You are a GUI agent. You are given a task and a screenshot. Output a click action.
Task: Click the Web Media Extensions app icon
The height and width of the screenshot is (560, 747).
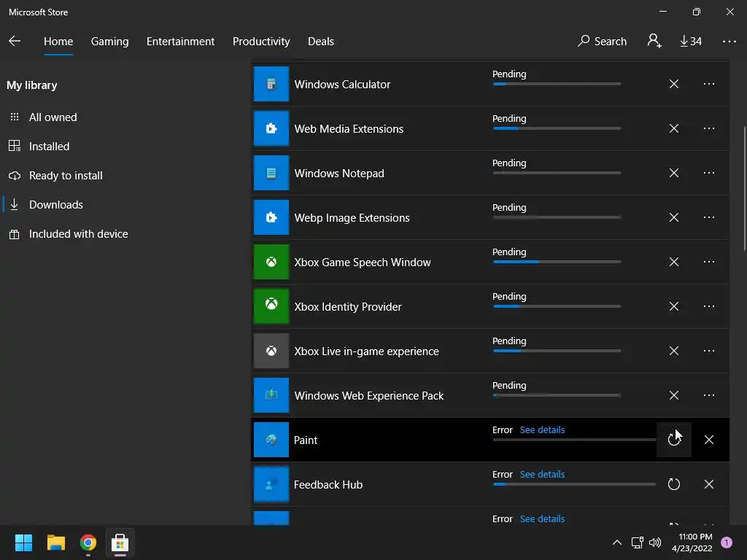(x=271, y=128)
